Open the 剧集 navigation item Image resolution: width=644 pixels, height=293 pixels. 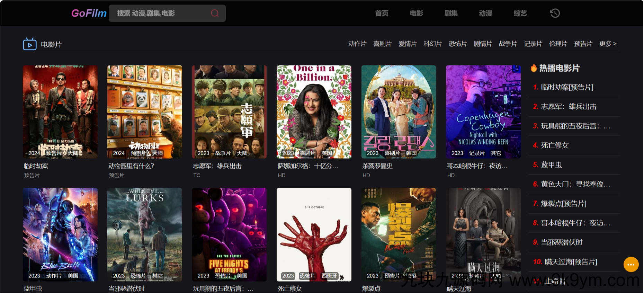pyautogui.click(x=451, y=13)
